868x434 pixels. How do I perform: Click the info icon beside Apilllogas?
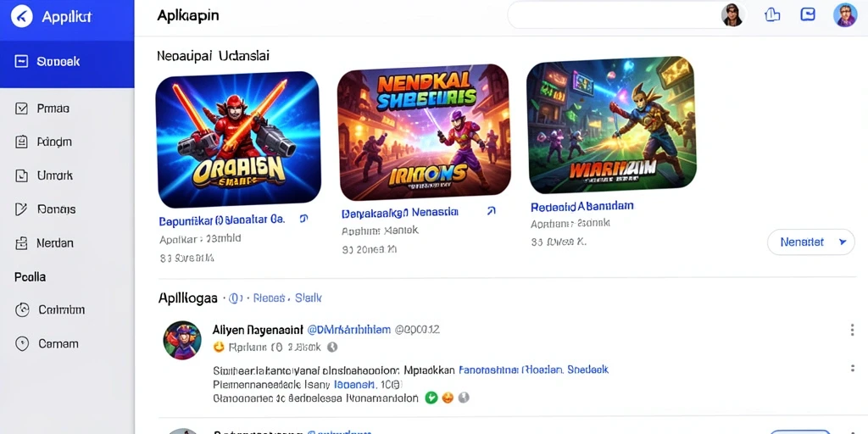coord(236,298)
